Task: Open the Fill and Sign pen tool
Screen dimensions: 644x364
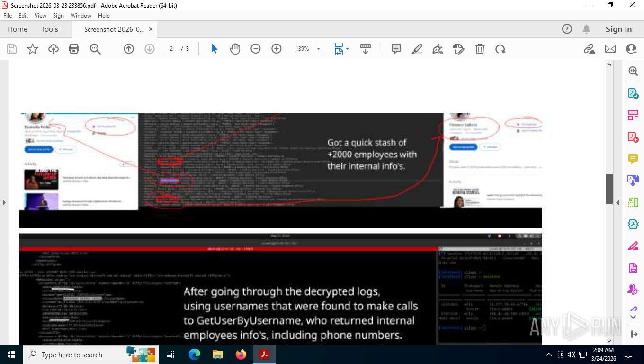Action: (x=438, y=49)
